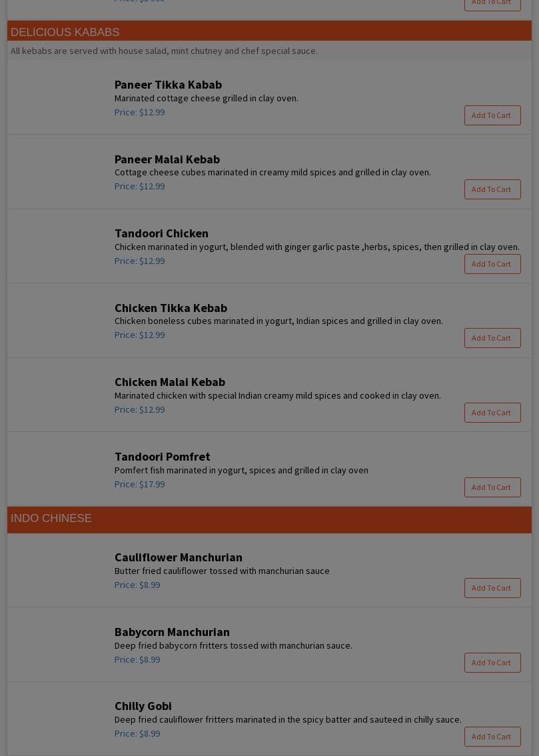Add Babycorn Manchurian to cart
This screenshot has height=756, width=539.
(x=492, y=663)
